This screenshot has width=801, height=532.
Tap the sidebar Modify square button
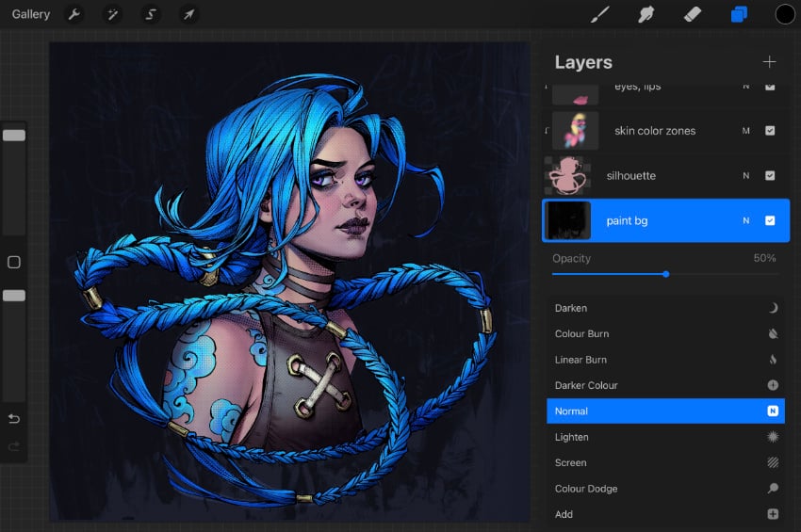(14, 262)
